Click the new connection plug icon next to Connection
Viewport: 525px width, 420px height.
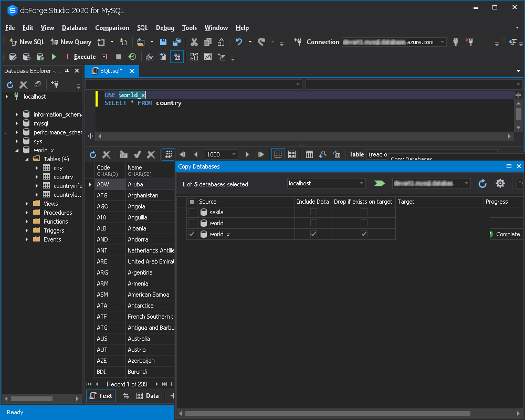click(x=298, y=42)
